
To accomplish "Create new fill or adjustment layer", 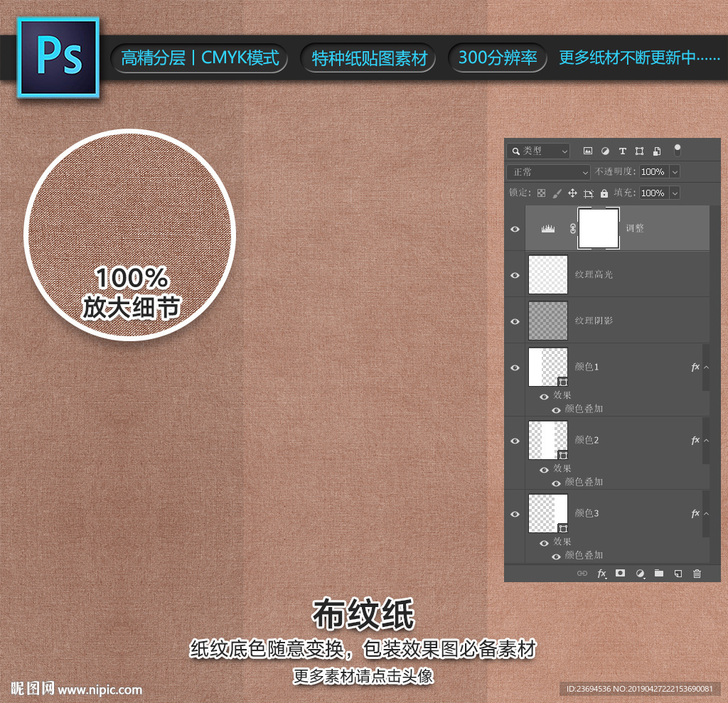I will coord(641,574).
